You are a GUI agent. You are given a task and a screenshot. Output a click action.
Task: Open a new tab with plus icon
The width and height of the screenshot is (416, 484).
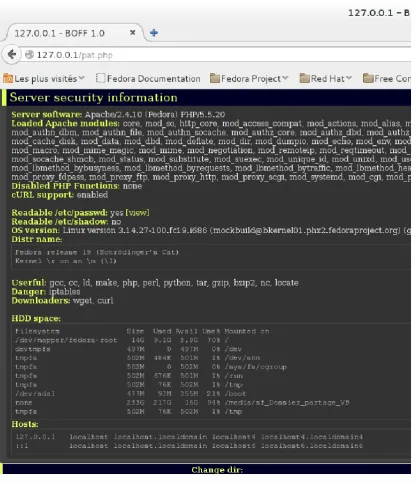(154, 33)
